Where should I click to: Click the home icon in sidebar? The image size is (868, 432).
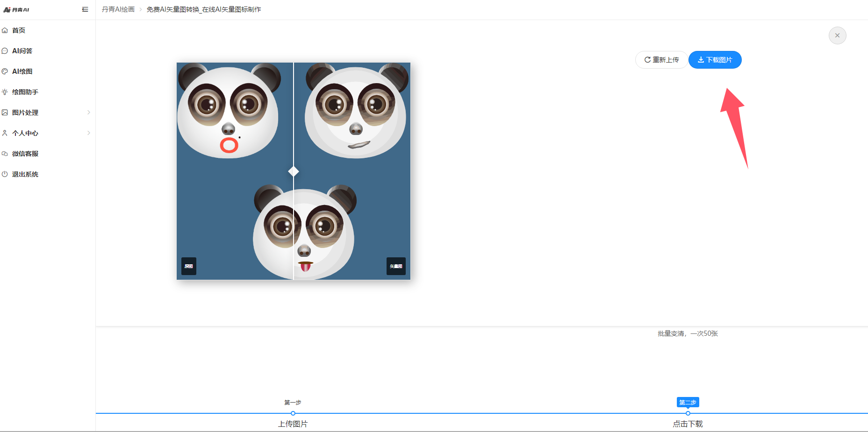[x=5, y=30]
